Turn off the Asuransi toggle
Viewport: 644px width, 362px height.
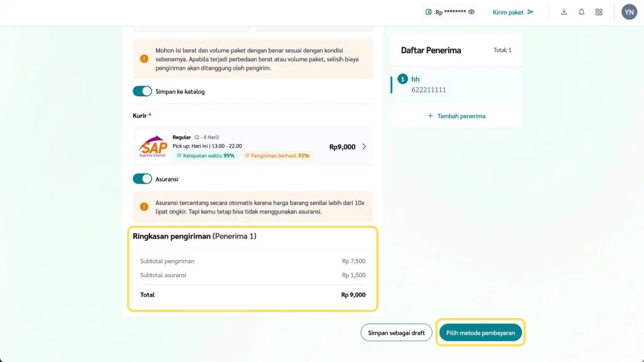142,179
